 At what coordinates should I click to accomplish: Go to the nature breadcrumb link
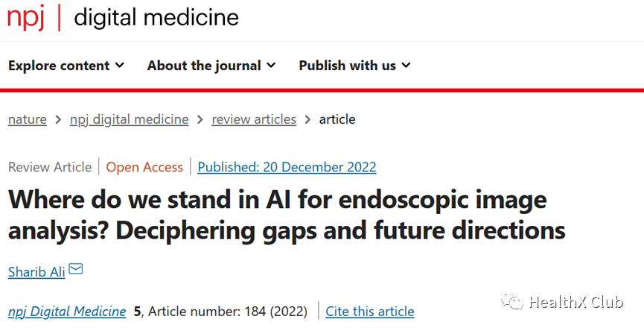[27, 119]
